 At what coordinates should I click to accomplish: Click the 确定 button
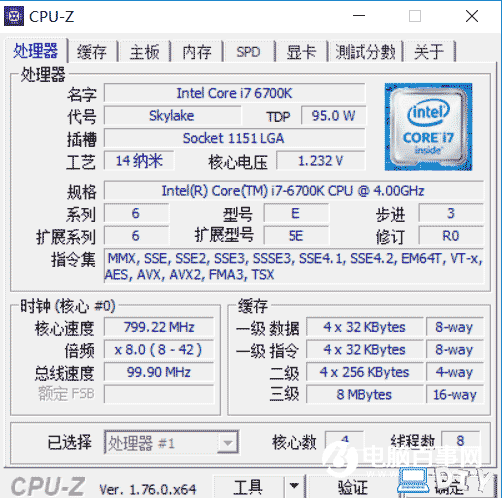[449, 487]
